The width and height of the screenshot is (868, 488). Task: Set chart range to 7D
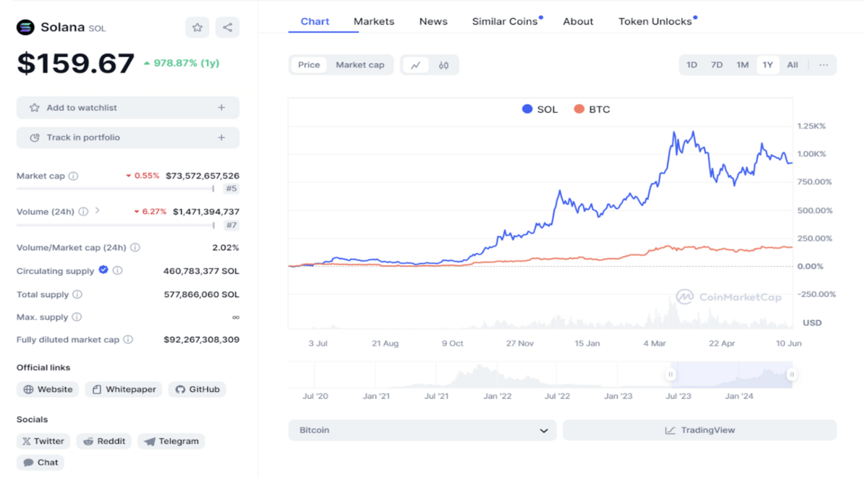(x=717, y=65)
